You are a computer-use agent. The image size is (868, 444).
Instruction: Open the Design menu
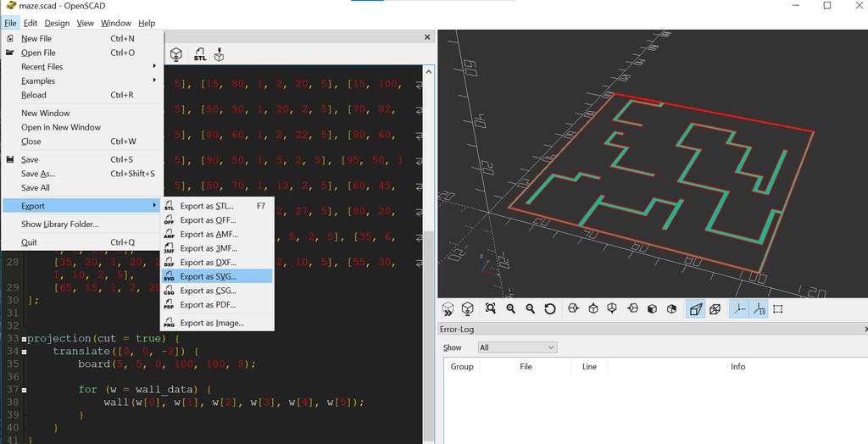[x=57, y=23]
